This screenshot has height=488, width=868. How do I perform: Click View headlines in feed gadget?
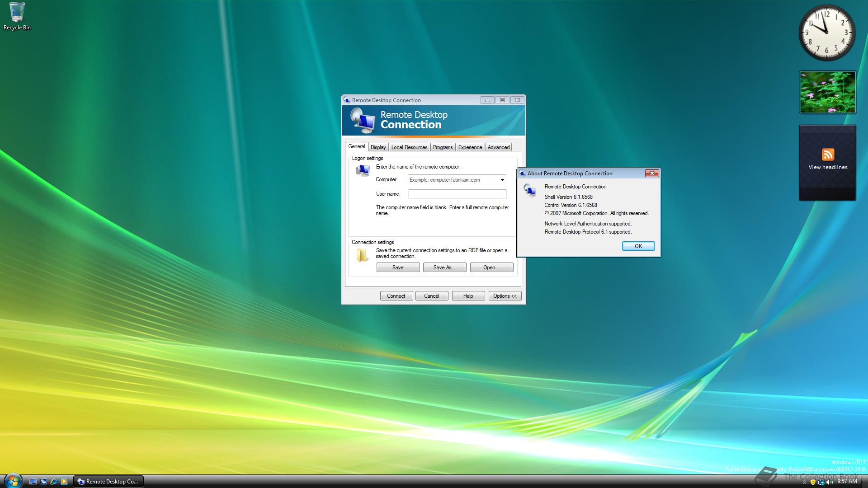(x=828, y=167)
